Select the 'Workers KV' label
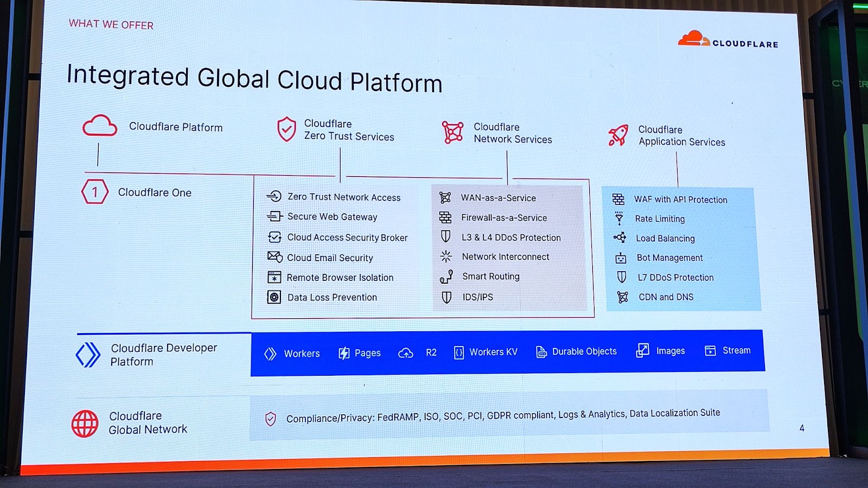This screenshot has height=488, width=868. pos(493,352)
